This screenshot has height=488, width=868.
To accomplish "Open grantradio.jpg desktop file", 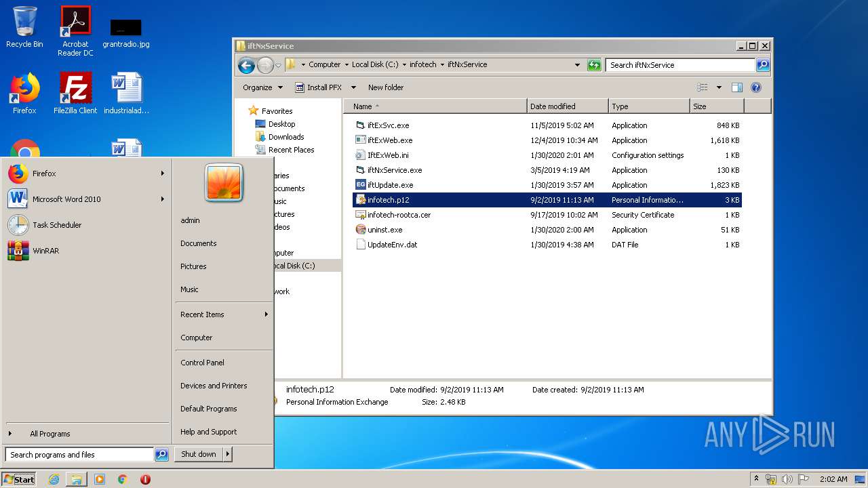I will pos(126,33).
